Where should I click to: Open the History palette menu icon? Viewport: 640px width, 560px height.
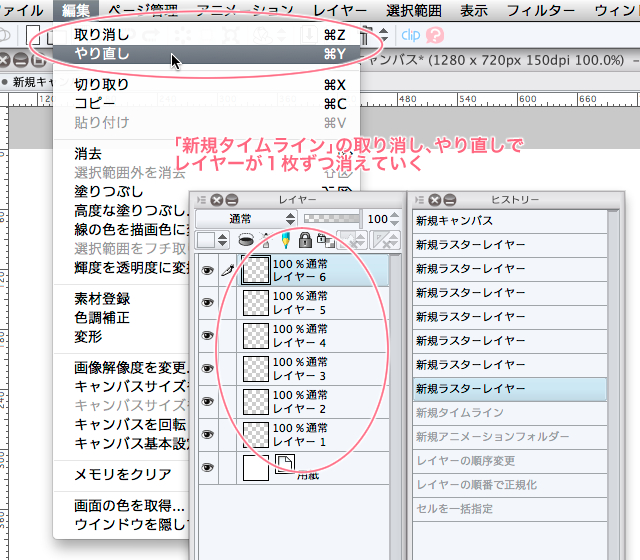419,200
